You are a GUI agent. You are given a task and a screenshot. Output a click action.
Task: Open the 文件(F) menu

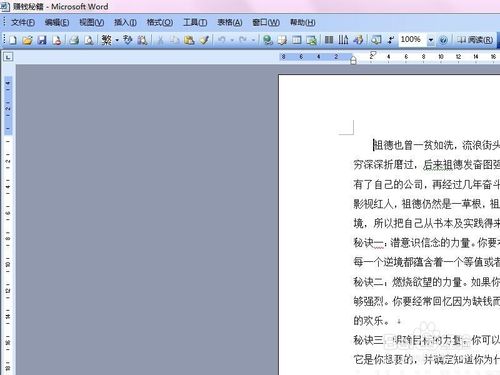(23, 22)
